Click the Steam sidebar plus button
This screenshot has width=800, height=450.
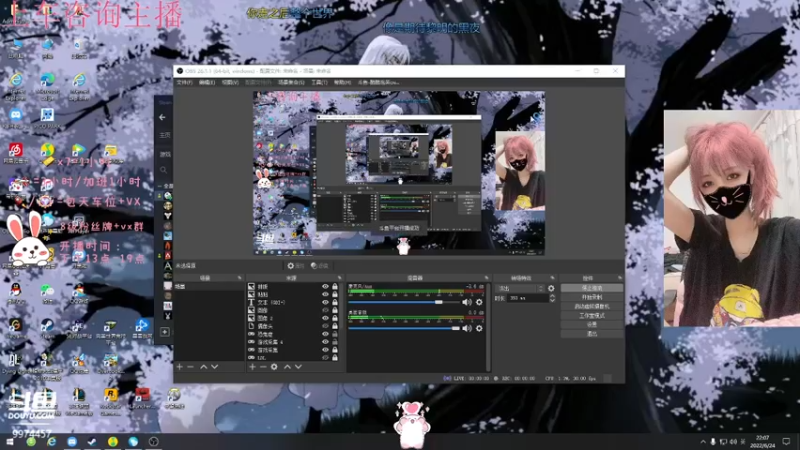coord(165,332)
